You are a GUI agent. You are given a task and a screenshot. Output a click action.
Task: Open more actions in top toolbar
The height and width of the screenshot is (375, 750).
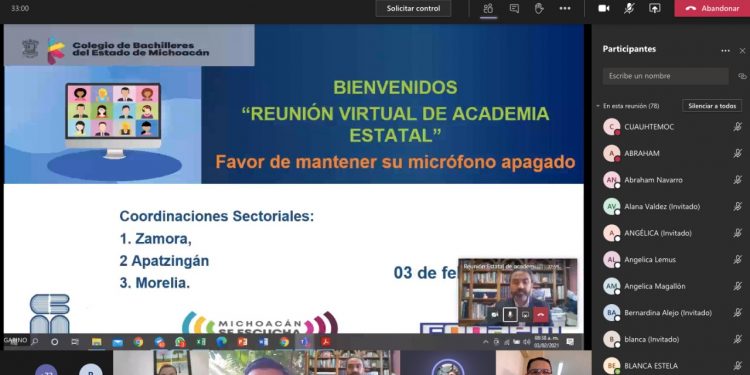click(x=565, y=8)
